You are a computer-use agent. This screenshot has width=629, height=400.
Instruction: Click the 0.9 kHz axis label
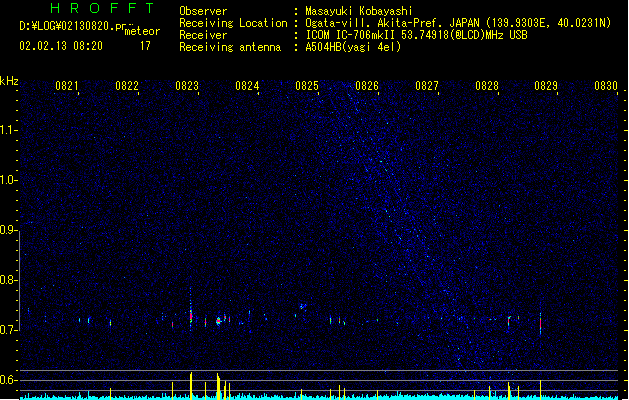coord(8,230)
